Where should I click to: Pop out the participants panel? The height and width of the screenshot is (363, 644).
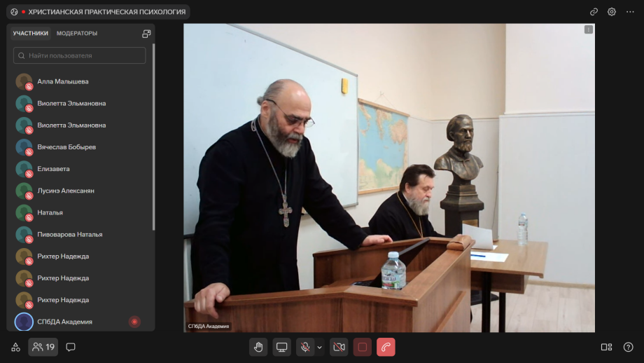click(x=146, y=34)
